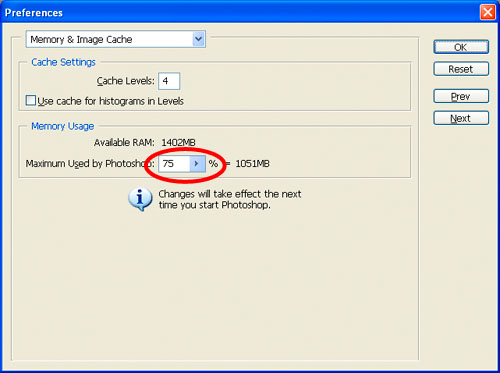
Task: Click the Available RAM value 1402MB
Action: click(178, 143)
